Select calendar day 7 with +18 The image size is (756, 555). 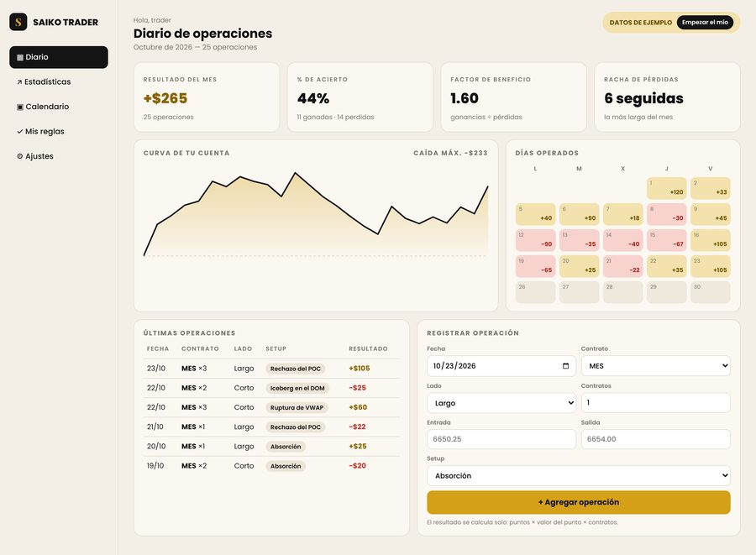[623, 214]
